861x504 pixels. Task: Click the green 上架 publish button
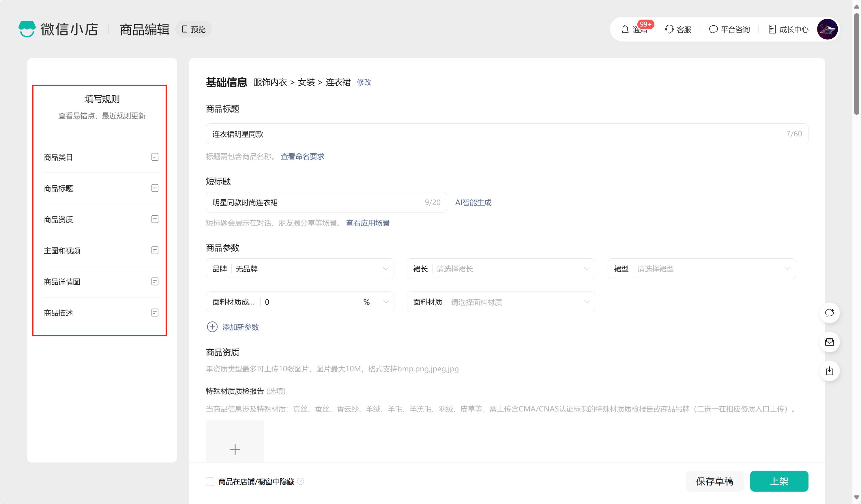click(x=779, y=481)
